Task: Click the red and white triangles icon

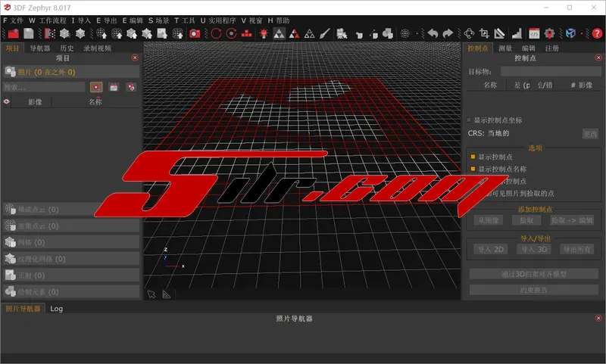Action: (x=294, y=34)
